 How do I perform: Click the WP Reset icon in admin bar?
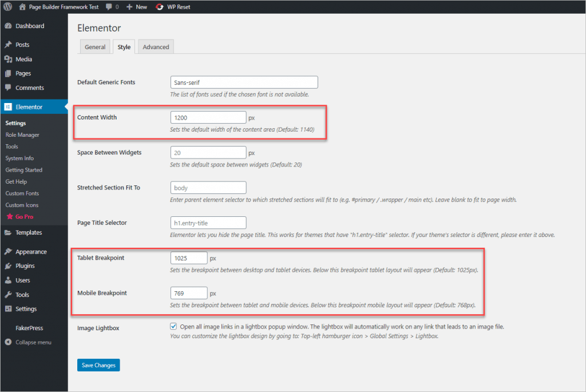point(160,7)
